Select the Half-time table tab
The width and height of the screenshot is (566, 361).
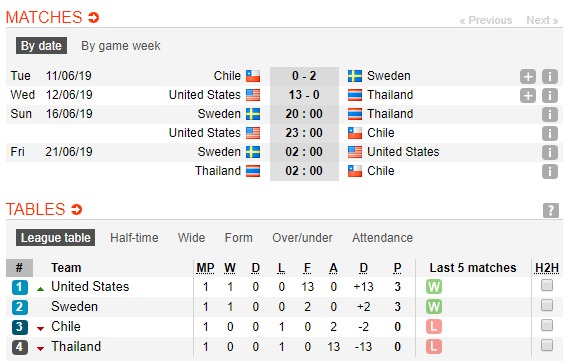(134, 238)
